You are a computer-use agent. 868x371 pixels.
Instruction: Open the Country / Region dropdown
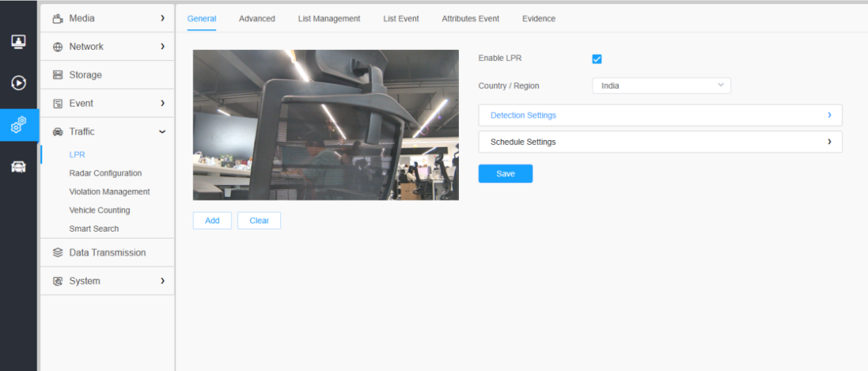pyautogui.click(x=661, y=86)
